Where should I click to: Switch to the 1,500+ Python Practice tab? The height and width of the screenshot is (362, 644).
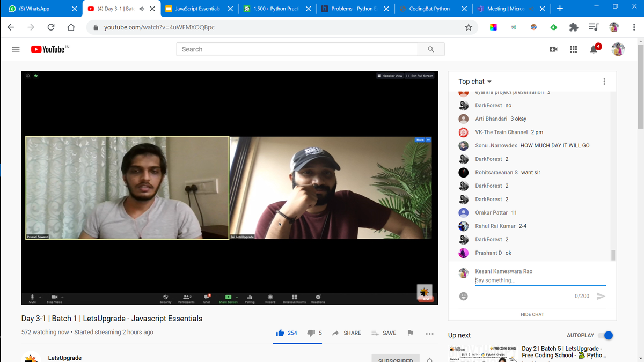(277, 9)
